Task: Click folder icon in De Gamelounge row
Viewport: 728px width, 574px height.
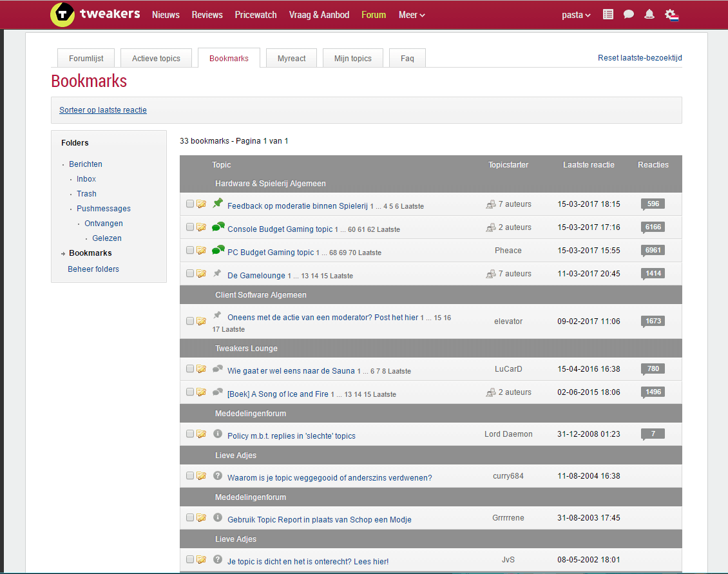Action: pos(202,274)
